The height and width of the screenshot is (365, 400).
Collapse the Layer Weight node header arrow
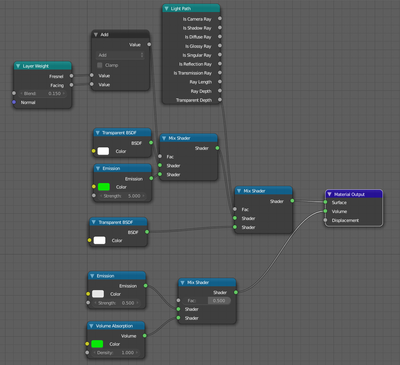(x=18, y=66)
